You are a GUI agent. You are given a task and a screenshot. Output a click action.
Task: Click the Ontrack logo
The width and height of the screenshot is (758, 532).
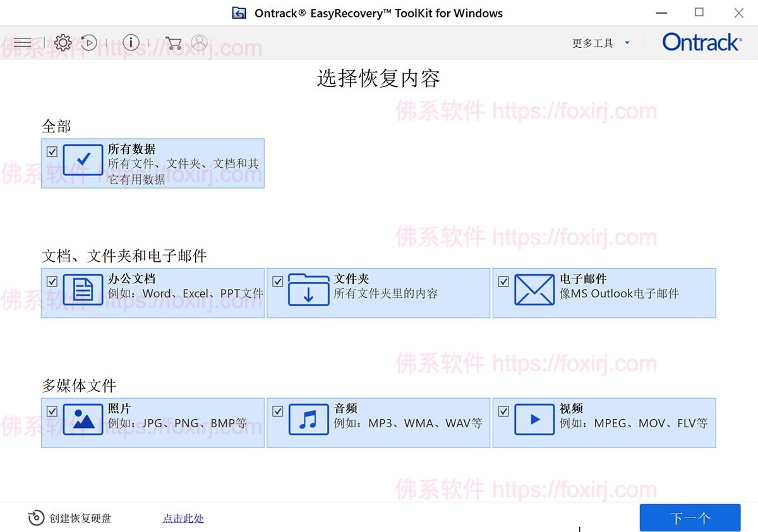pyautogui.click(x=701, y=42)
